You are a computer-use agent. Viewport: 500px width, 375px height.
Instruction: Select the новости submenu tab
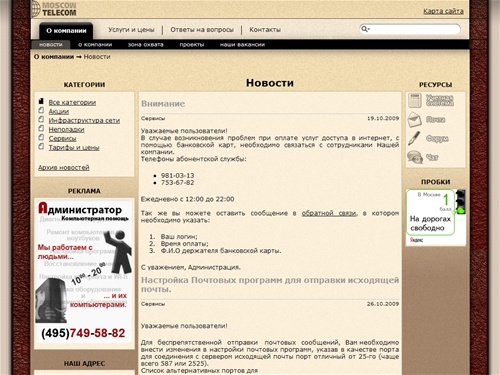pos(51,45)
